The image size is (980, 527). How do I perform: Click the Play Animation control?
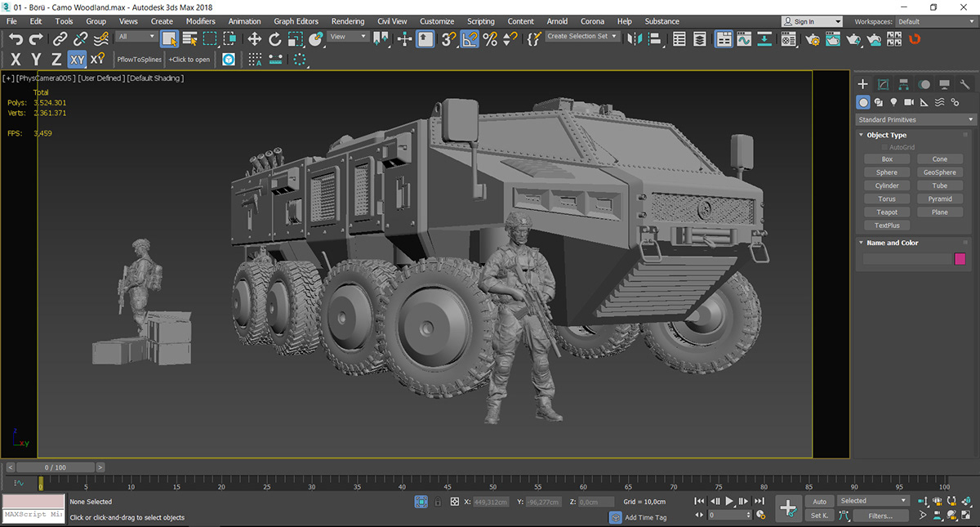tap(729, 501)
